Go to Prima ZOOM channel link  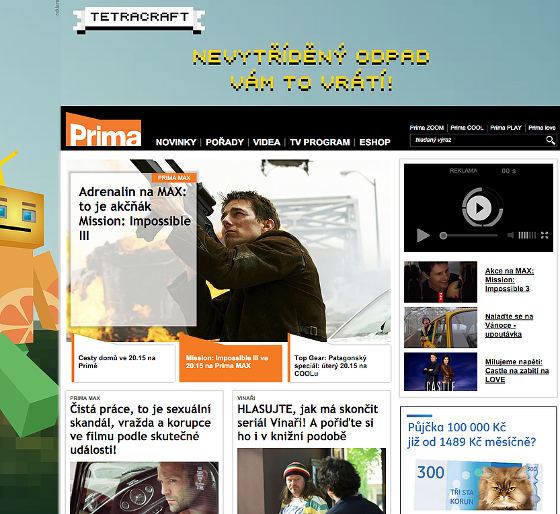tap(426, 128)
